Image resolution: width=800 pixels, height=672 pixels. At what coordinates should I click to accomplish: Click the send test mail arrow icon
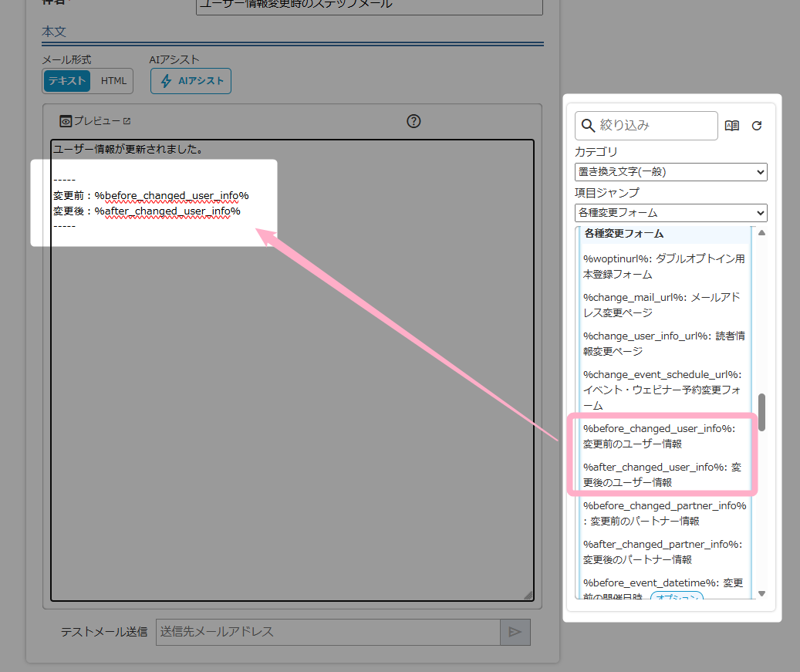tap(515, 632)
